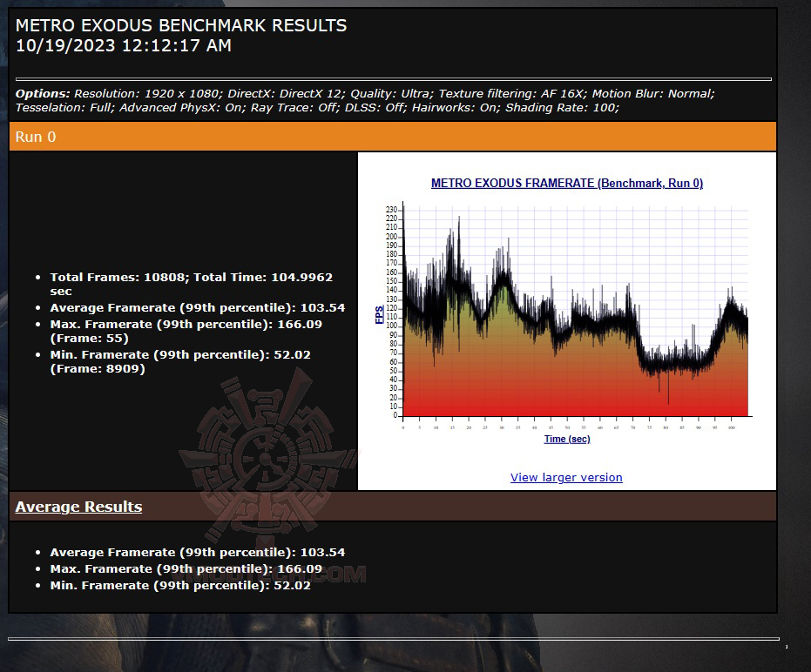
Task: Click the METRO EXODUS BENCHMARK RESULTS title
Action: pyautogui.click(x=181, y=25)
